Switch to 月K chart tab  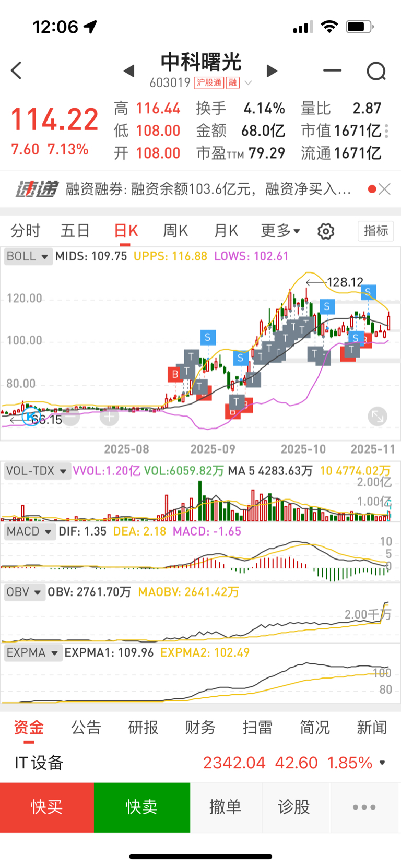click(x=226, y=231)
